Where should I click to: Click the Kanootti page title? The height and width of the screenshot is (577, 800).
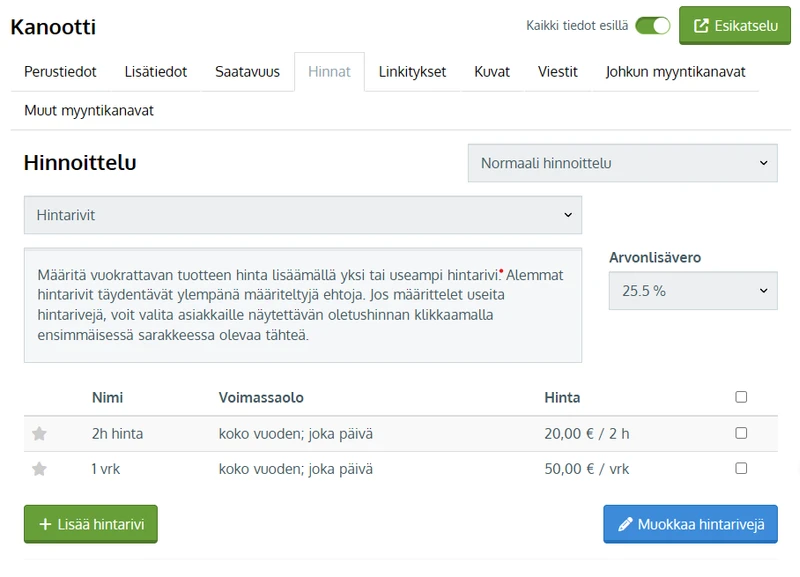pyautogui.click(x=53, y=27)
